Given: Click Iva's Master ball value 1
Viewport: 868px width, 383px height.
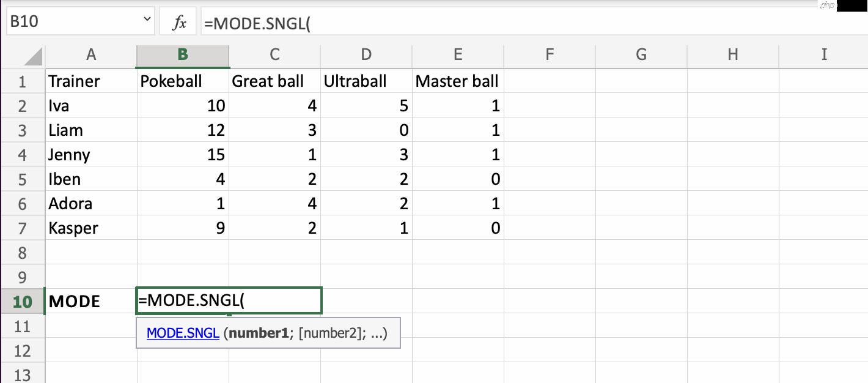Looking at the screenshot, I should pyautogui.click(x=458, y=105).
